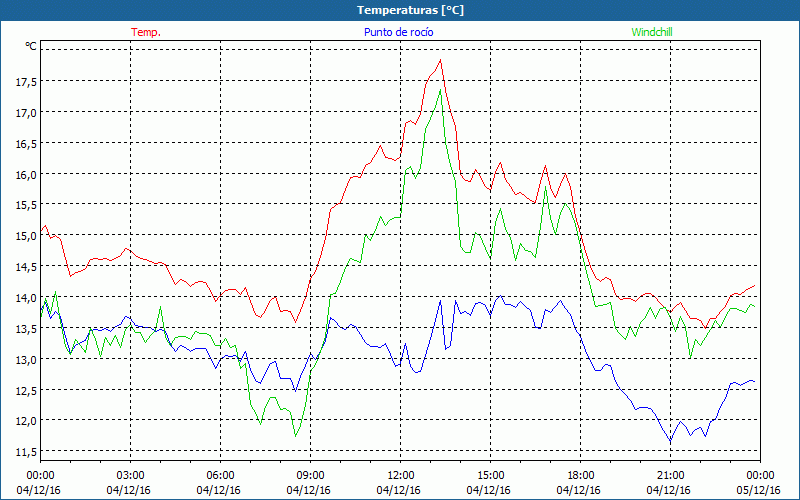
Task: Click the 13,5 value on the y-axis
Action: click(27, 329)
